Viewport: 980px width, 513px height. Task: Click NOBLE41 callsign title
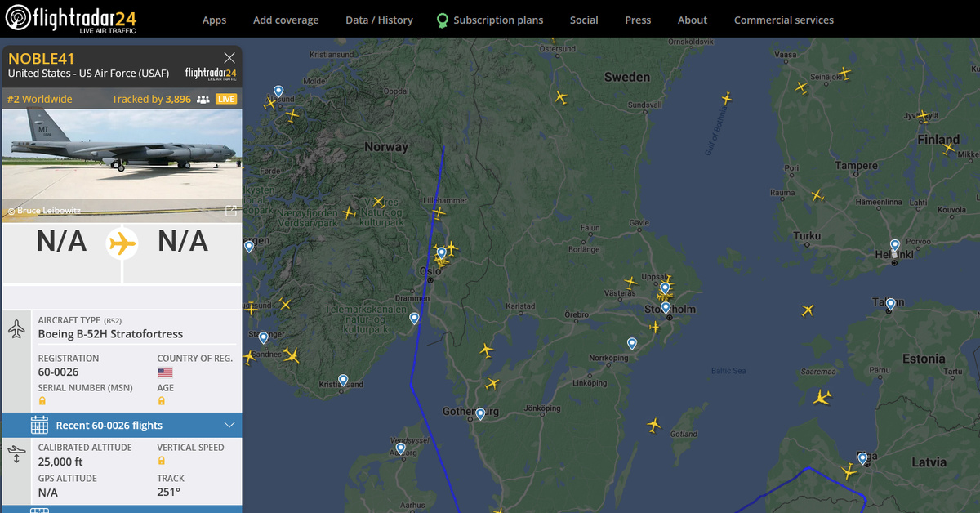pyautogui.click(x=41, y=58)
